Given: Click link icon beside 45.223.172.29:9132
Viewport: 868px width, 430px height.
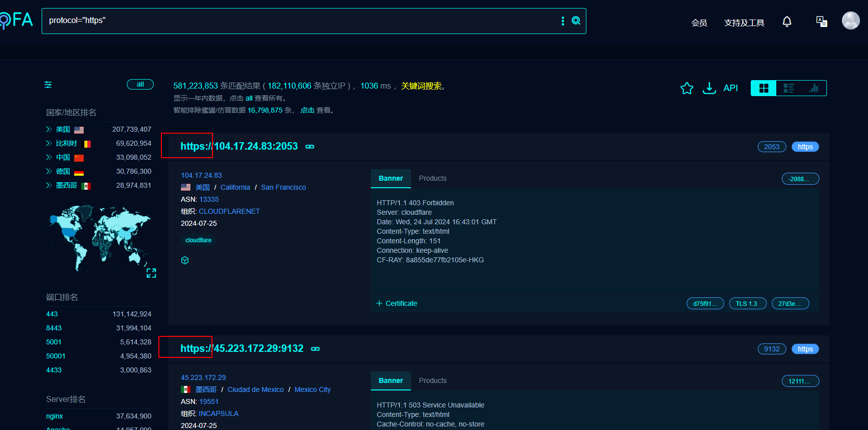Looking at the screenshot, I should [315, 349].
